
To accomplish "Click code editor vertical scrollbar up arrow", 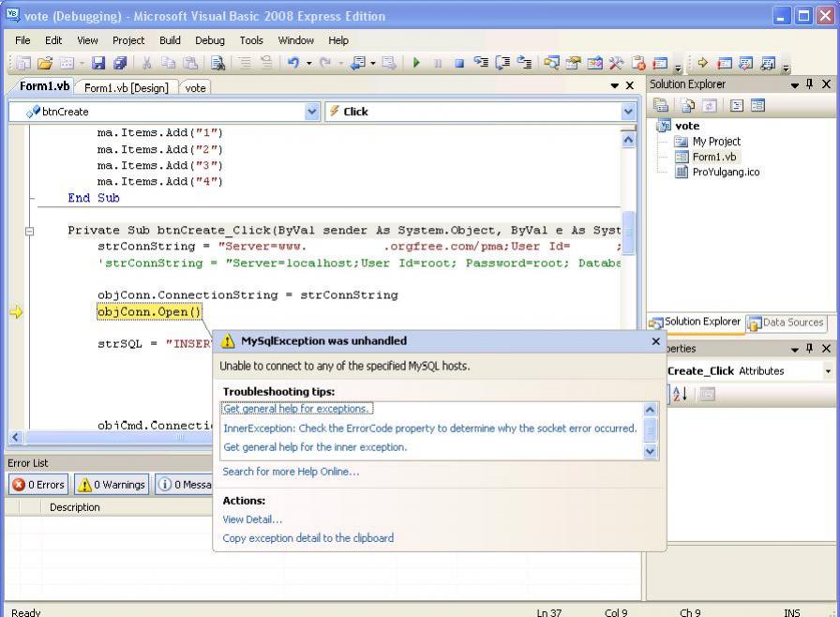I will click(x=628, y=140).
